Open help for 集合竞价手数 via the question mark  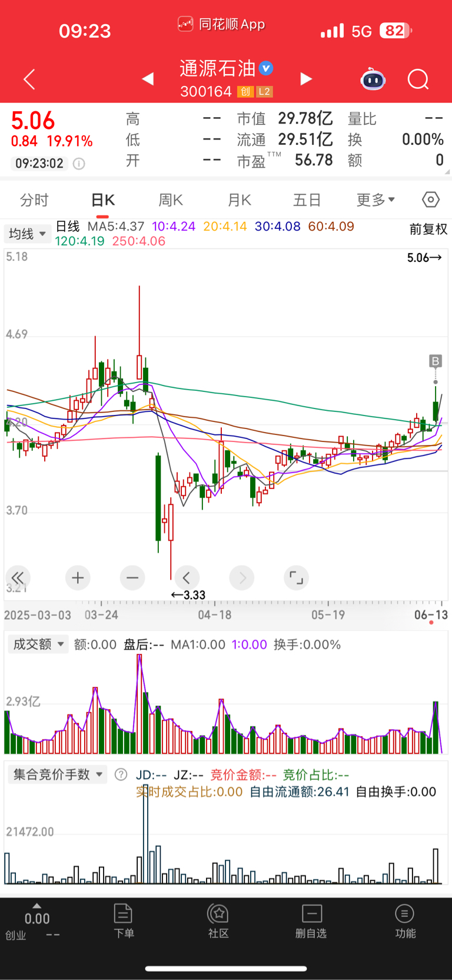121,775
